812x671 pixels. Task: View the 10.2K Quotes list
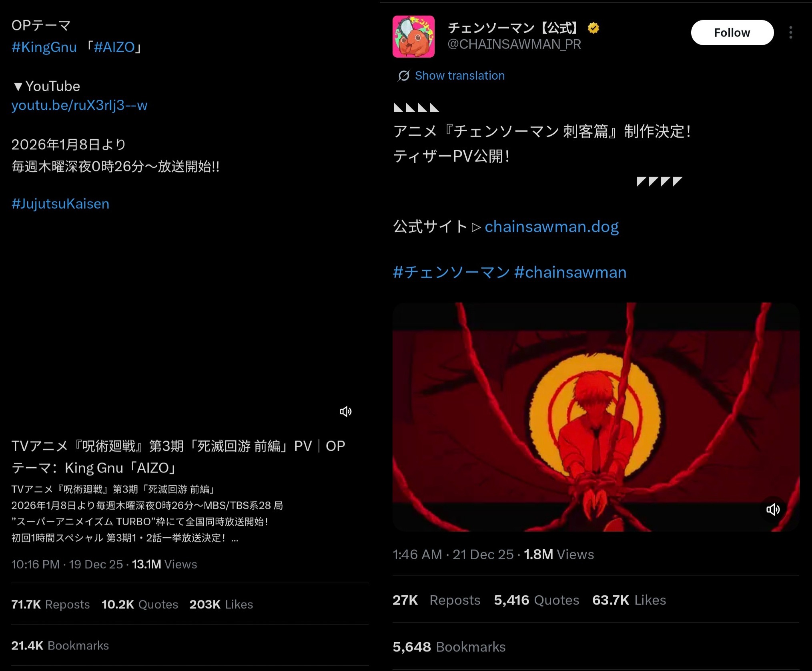pos(140,604)
